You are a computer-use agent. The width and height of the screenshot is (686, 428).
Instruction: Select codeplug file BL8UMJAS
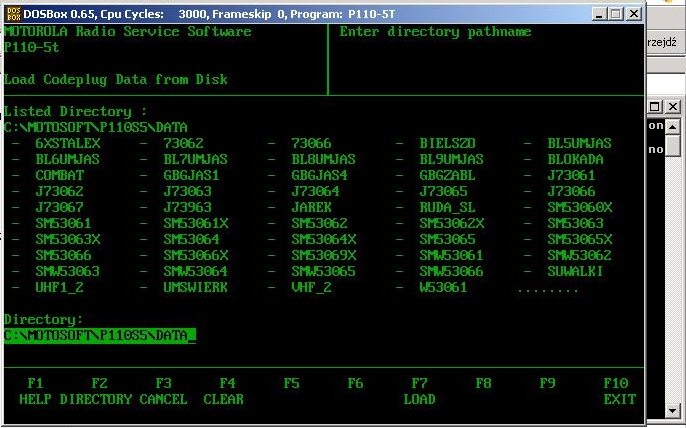coord(324,159)
